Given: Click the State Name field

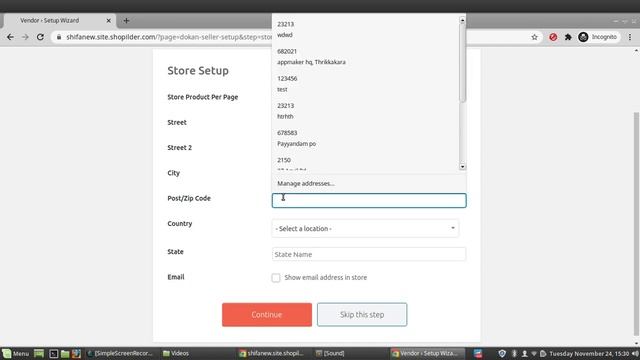Looking at the screenshot, I should click(369, 254).
